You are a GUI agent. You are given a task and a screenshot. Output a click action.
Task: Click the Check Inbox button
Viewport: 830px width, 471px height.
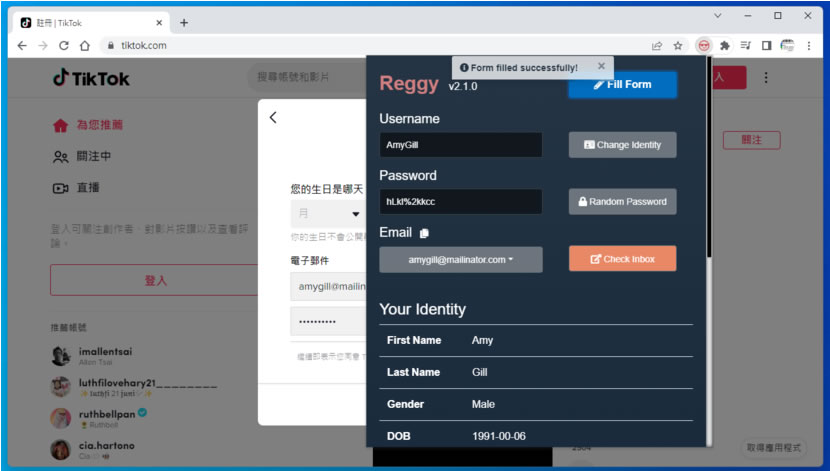[622, 259]
